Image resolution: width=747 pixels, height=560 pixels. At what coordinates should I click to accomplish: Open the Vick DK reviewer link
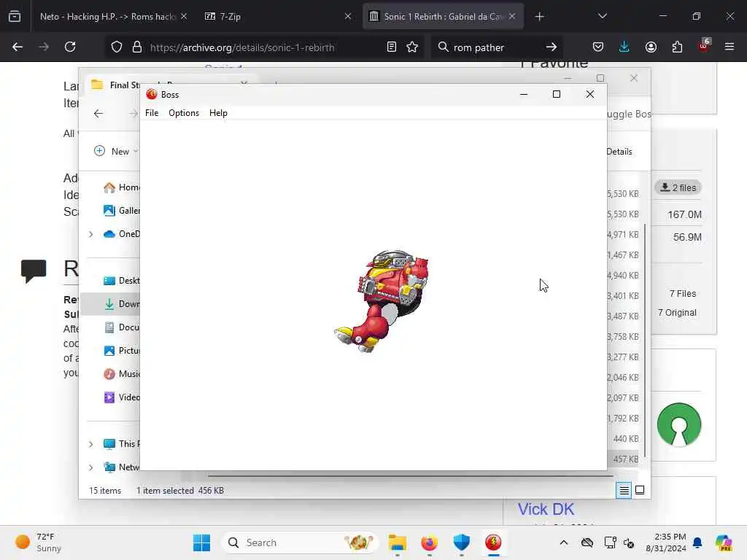(x=546, y=509)
